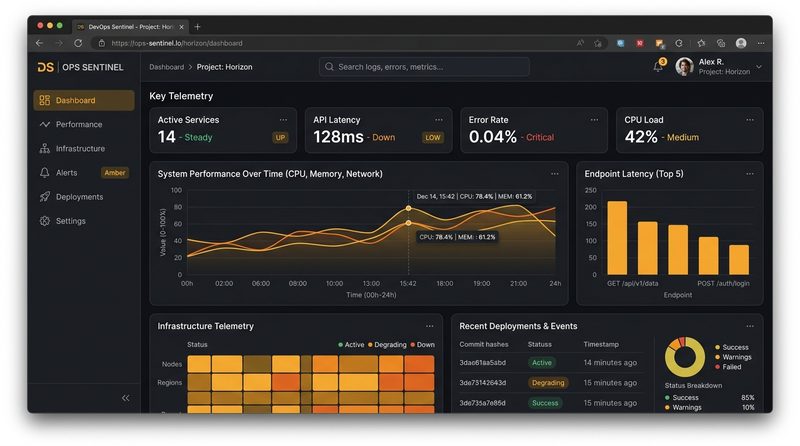Expand the Alex R. account dropdown

[759, 67]
